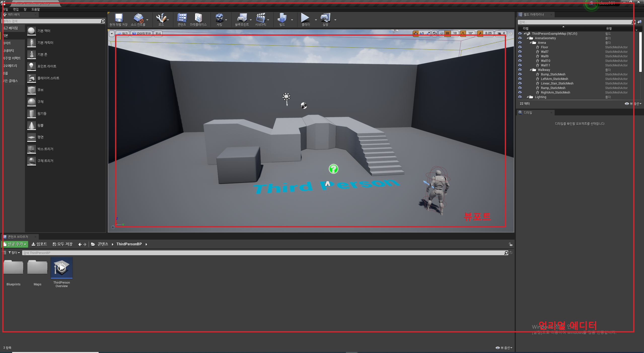This screenshot has width=644, height=353.
Task: Open the Settings (세팅) toolbar icon
Action: coord(219,18)
